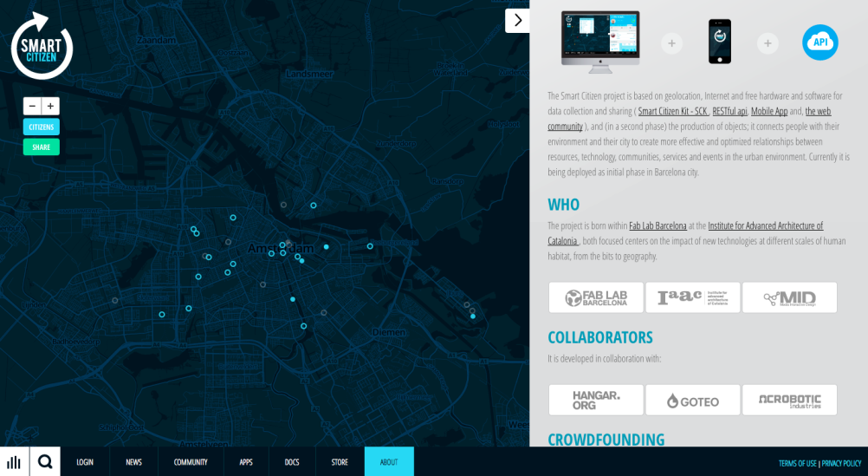Follow the RESTful api link
The width and height of the screenshot is (868, 476).
[x=729, y=111]
